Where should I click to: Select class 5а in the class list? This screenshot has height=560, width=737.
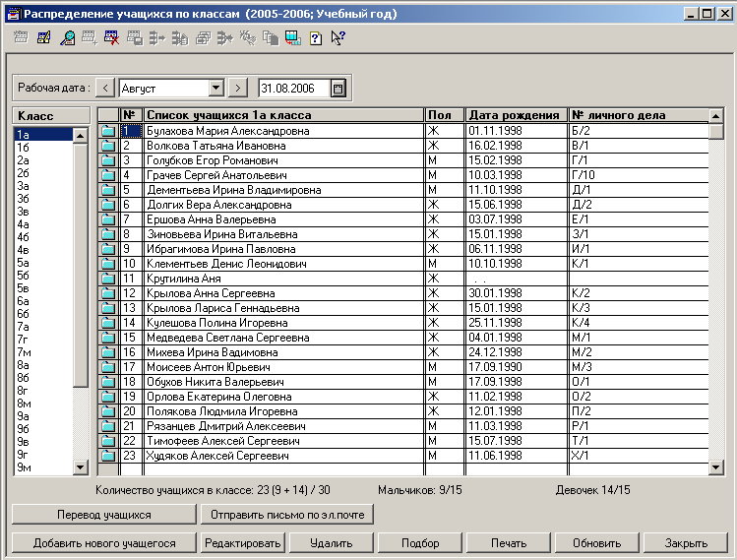click(24, 263)
